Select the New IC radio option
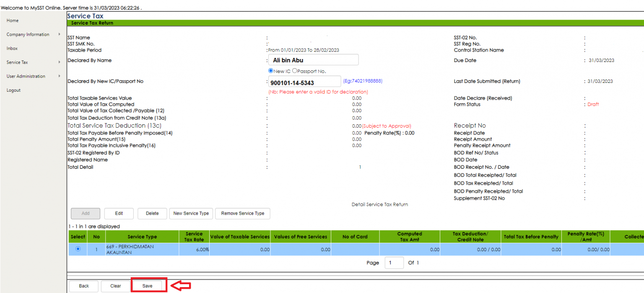 pyautogui.click(x=271, y=71)
